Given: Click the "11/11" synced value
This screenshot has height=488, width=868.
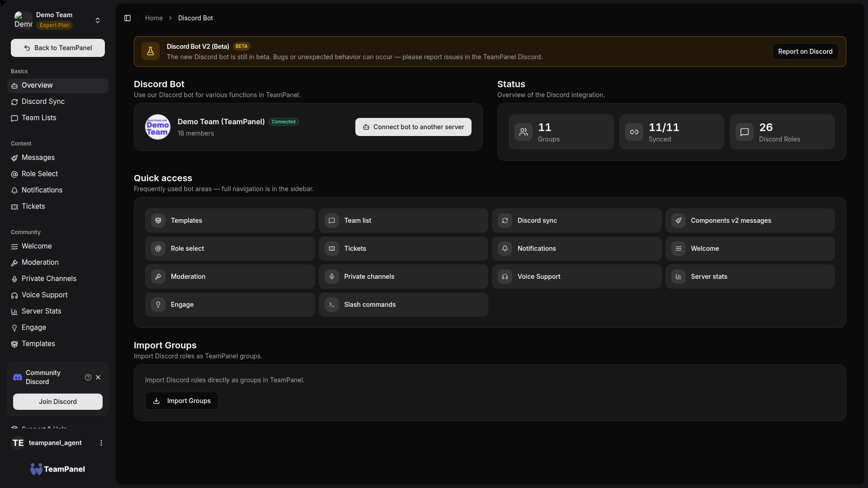Looking at the screenshot, I should click(x=664, y=127).
